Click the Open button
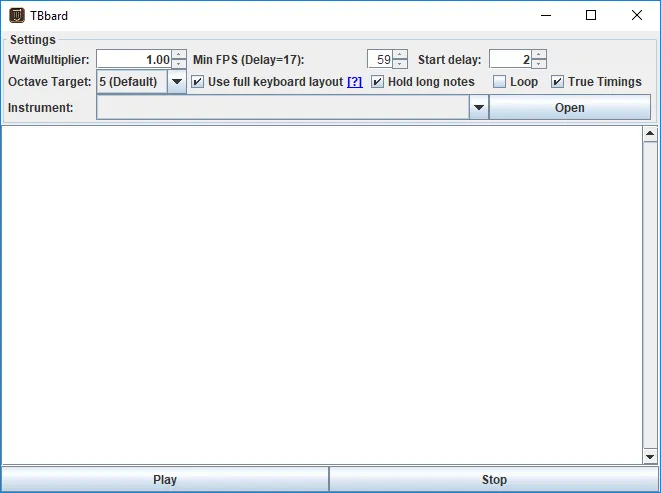 coord(570,108)
